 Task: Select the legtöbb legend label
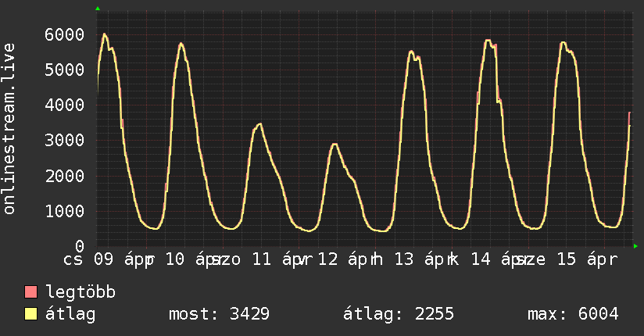(80, 292)
